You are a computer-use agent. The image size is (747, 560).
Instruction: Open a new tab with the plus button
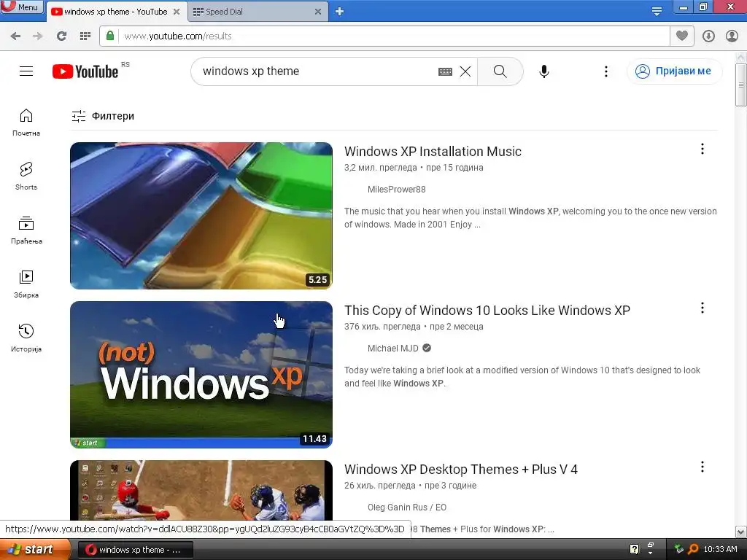click(x=339, y=12)
